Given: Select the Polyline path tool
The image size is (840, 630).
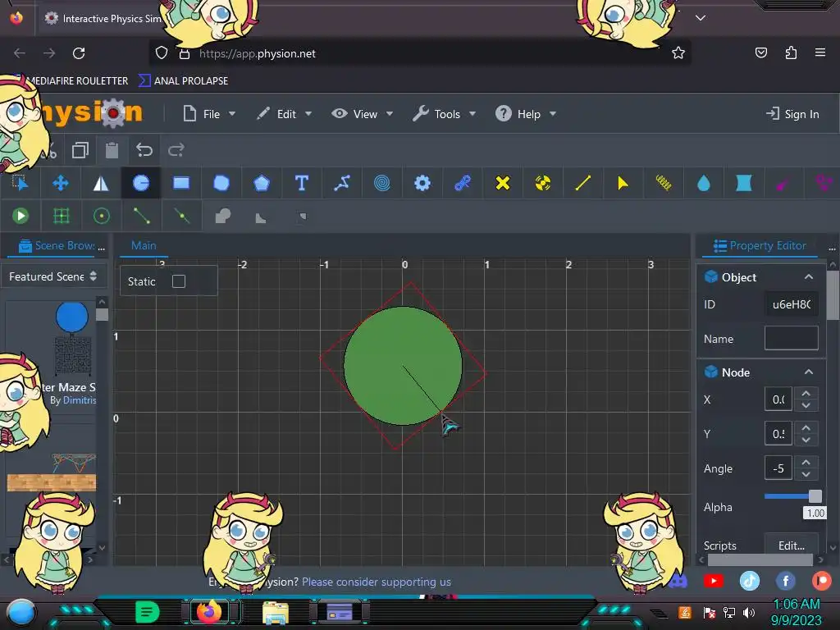Looking at the screenshot, I should pos(342,183).
